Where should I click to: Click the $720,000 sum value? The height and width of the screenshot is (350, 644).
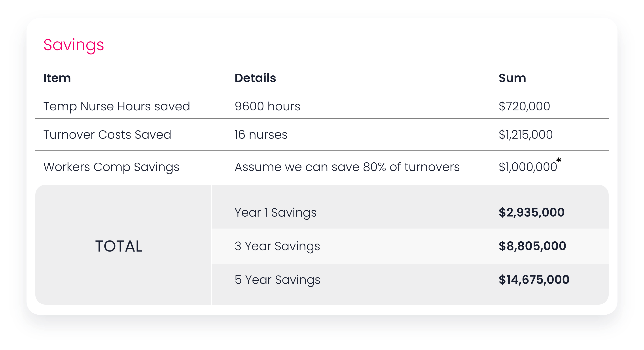524,106
